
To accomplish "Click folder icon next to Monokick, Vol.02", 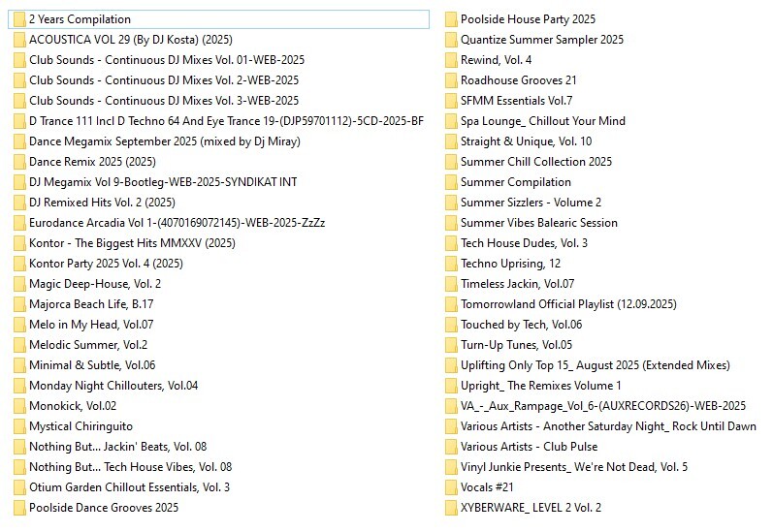I will coord(19,406).
